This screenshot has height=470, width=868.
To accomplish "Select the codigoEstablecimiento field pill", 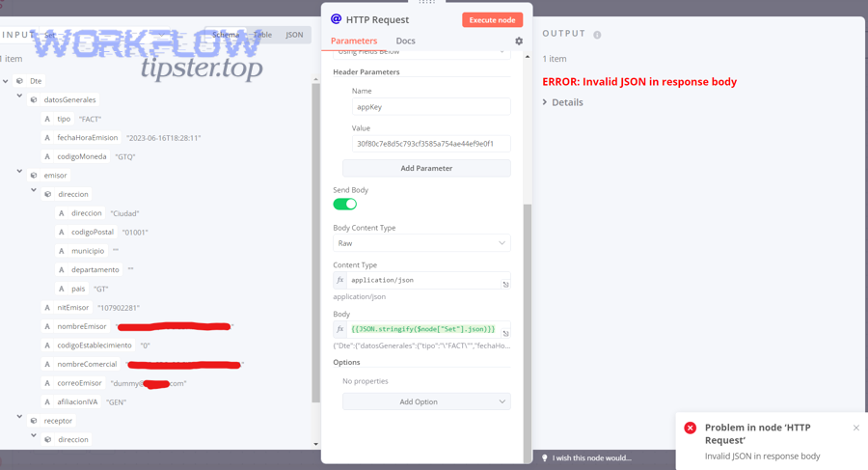I will (x=89, y=345).
